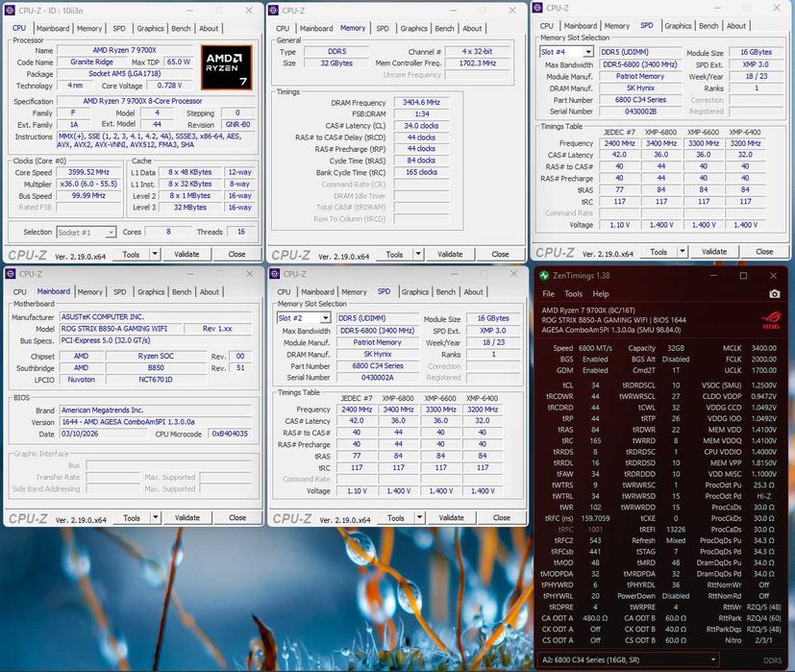The width and height of the screenshot is (795, 672).
Task: Click ROG logo in ZenTimings
Action: point(771,320)
